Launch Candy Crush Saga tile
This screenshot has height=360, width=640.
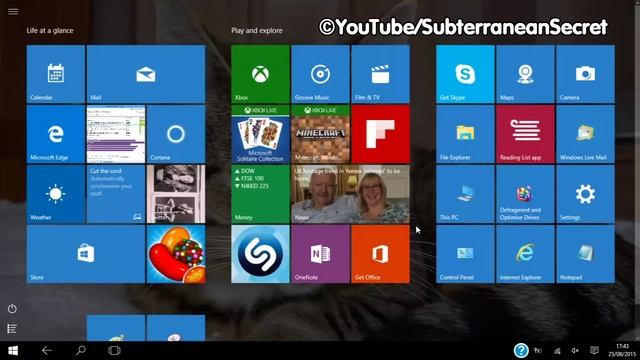tap(176, 254)
